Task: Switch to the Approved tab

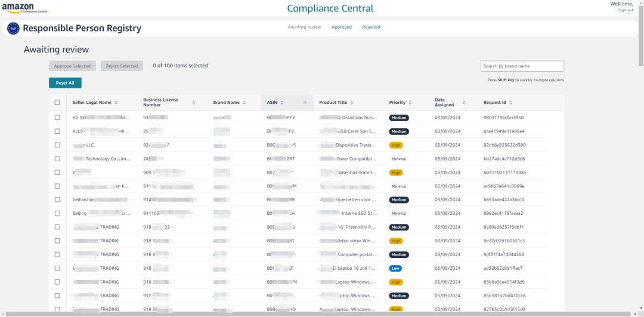Action: (342, 27)
